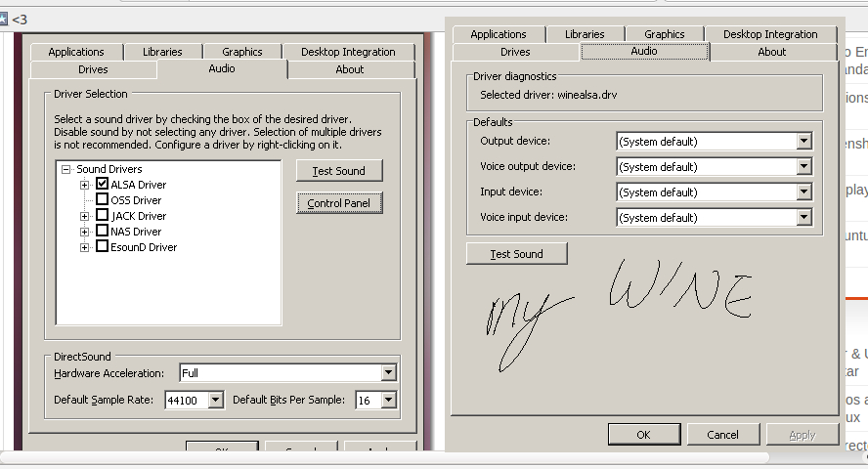Screen dimensions: 868x469
Task: Switch to Drives tab in left window
Action: [93, 69]
